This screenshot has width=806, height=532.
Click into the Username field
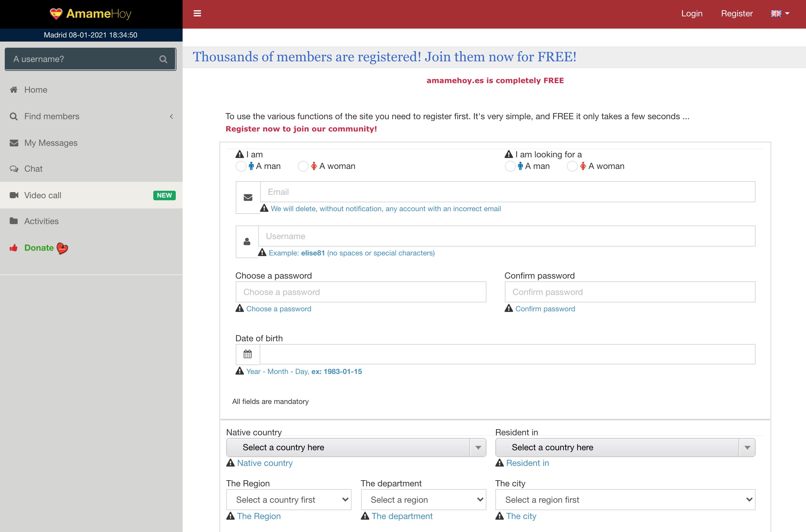coord(507,236)
